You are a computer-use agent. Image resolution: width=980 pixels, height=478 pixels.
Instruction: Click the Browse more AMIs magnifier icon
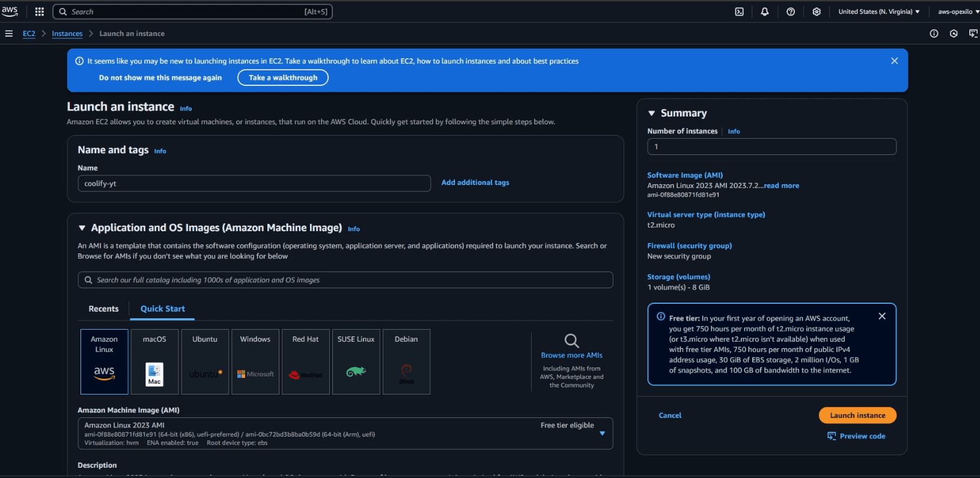[572, 341]
